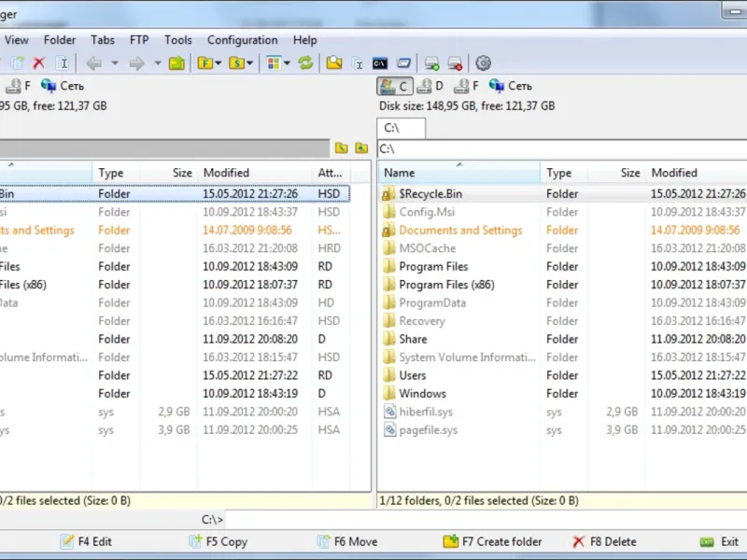Click the hiberfil.sys file icon

pyautogui.click(x=390, y=412)
